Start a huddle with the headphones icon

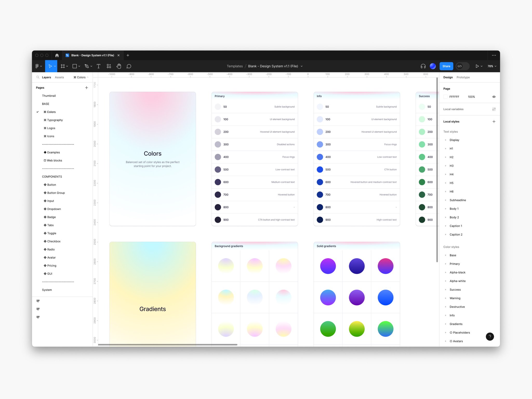coord(423,66)
